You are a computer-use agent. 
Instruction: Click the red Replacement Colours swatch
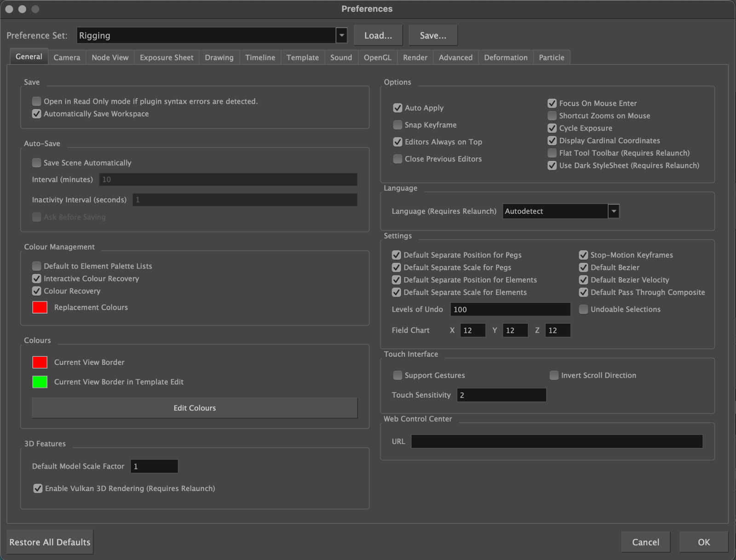40,307
